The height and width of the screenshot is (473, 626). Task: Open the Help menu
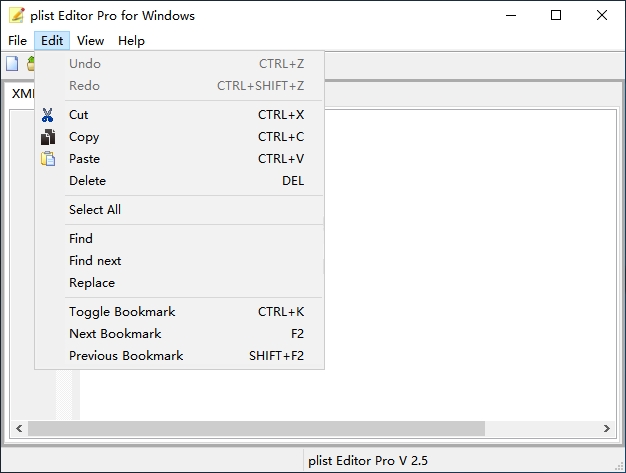(131, 41)
